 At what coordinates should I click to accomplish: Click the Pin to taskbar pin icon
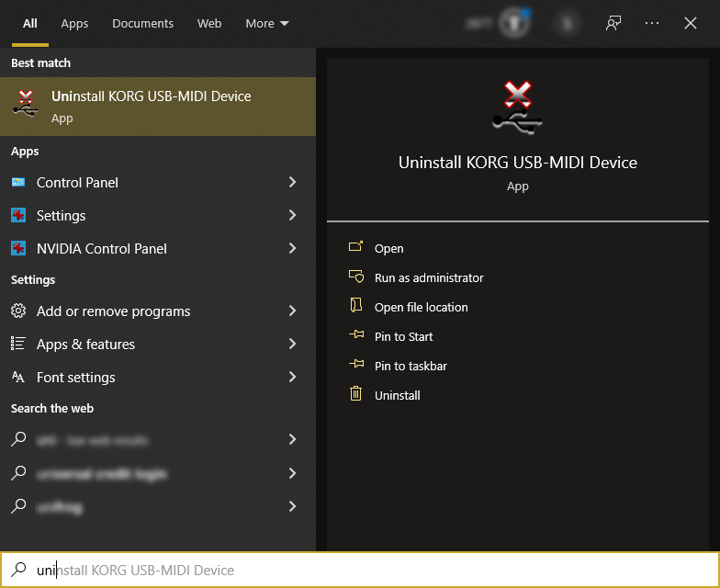point(356,364)
